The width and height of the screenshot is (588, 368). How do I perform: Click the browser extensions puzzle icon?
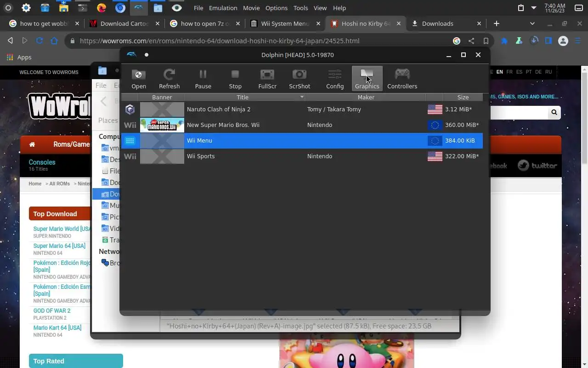pos(504,41)
